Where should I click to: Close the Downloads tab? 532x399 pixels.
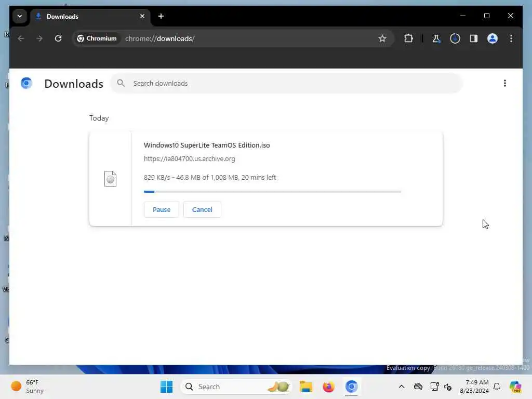(x=142, y=16)
